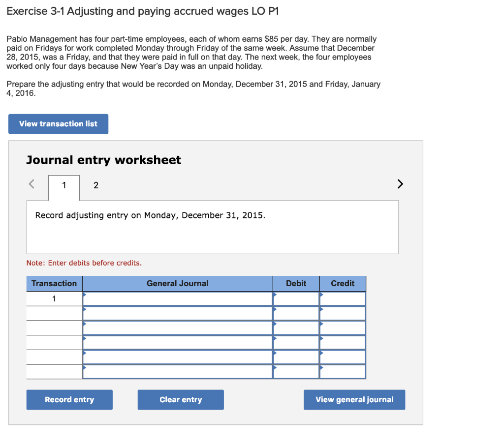The image size is (504, 446).
Task: Open General Journal account dropdown in second row
Action: tap(177, 313)
